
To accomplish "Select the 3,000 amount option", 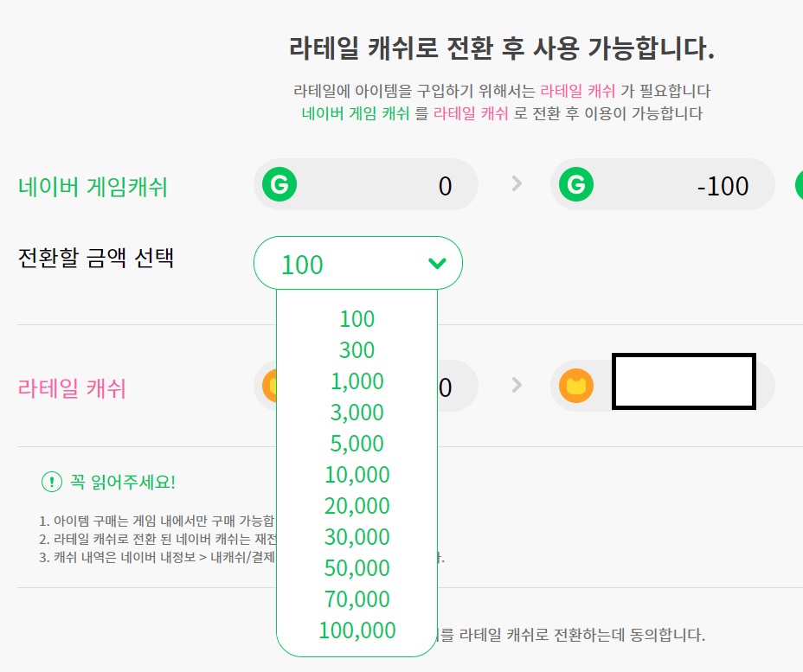I will click(357, 413).
